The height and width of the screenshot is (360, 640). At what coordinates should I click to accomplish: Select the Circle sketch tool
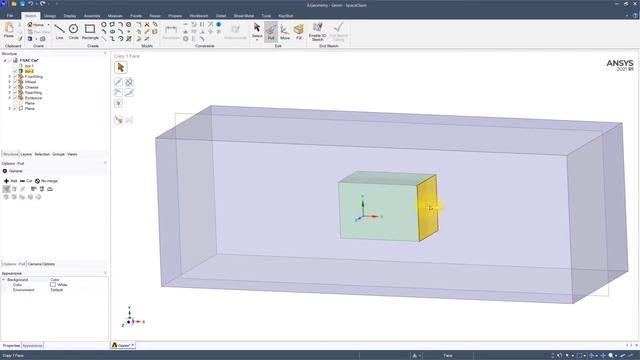[73, 31]
